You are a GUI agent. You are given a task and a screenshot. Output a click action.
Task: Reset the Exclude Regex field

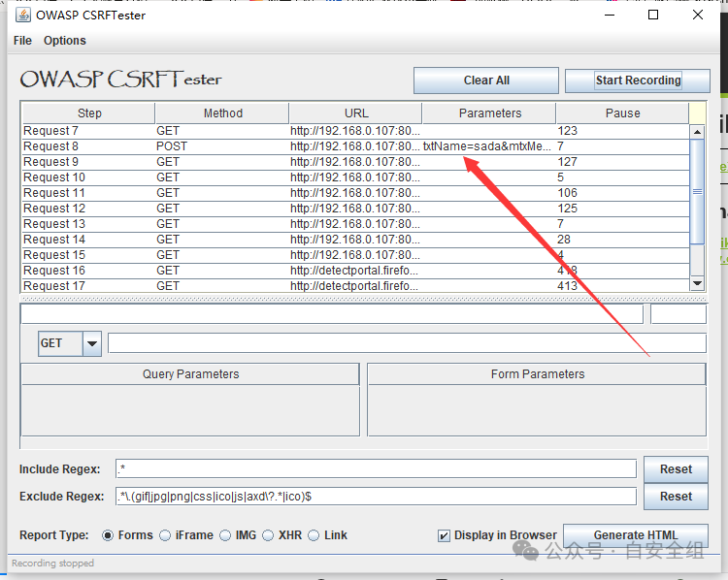coord(676,497)
